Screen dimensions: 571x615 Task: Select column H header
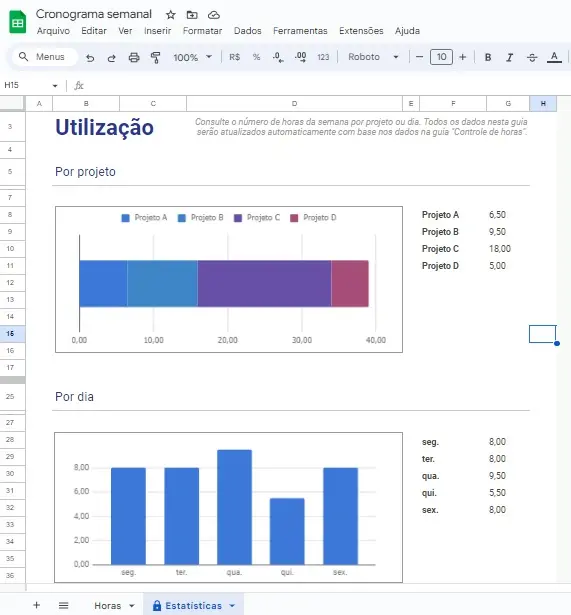click(x=543, y=104)
